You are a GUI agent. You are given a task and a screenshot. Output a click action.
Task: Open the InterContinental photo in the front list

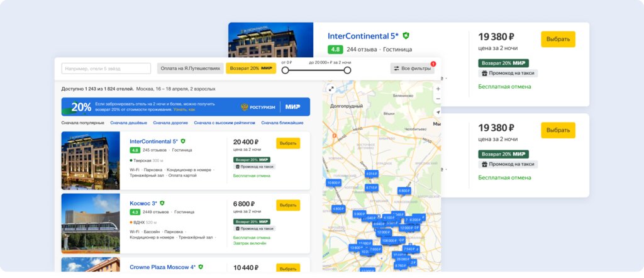point(91,160)
